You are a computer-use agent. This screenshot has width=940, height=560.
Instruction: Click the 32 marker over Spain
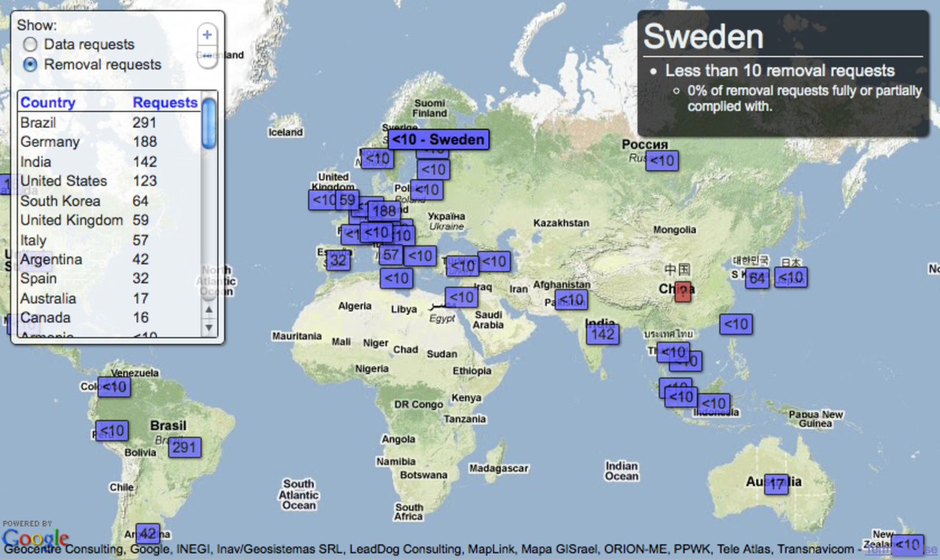click(338, 260)
